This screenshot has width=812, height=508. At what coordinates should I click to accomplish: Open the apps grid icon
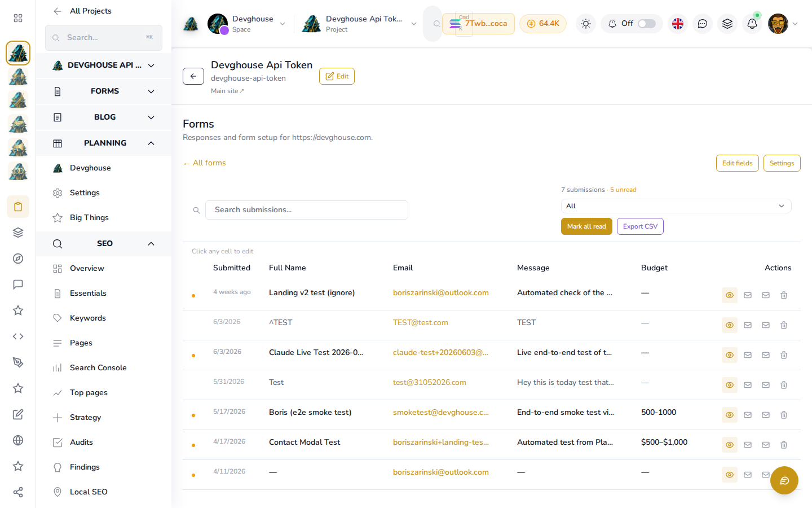pyautogui.click(x=18, y=18)
